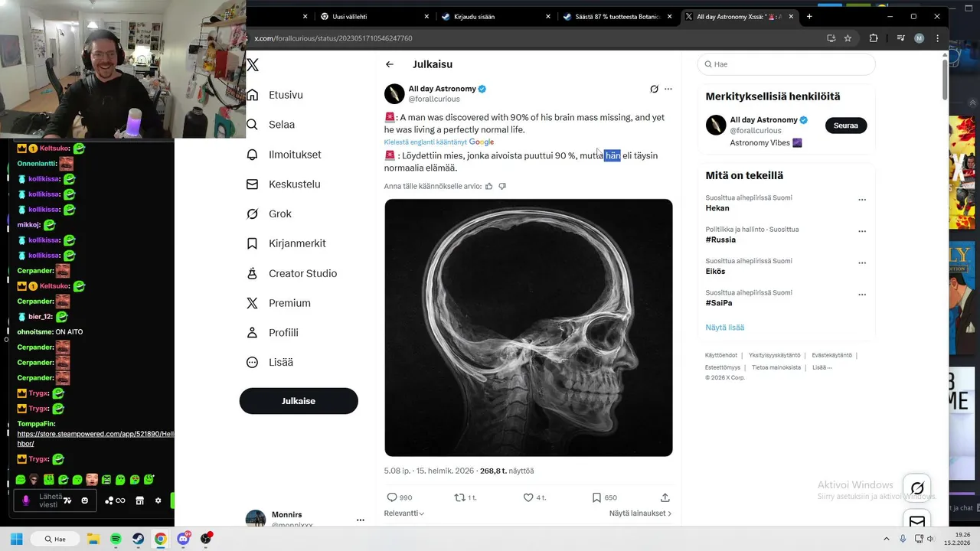Open more options for the #Russia trend
Viewport: 980px width, 551px height.
pos(862,231)
